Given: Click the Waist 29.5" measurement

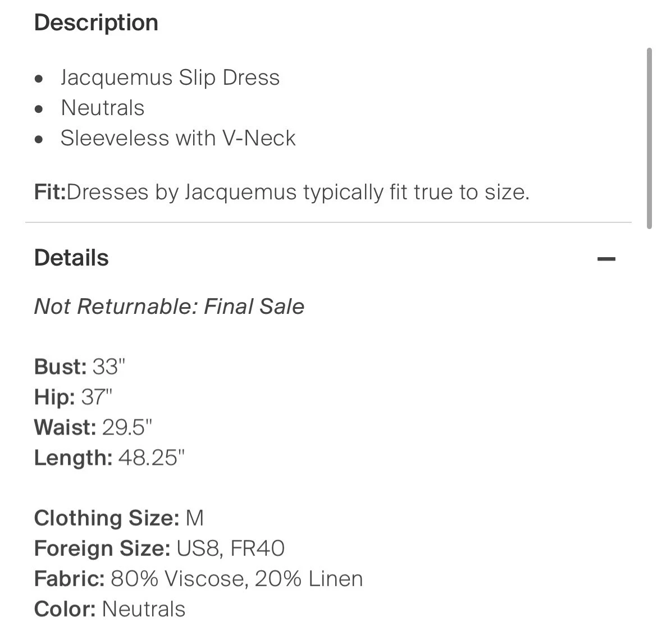Looking at the screenshot, I should click(x=93, y=427).
